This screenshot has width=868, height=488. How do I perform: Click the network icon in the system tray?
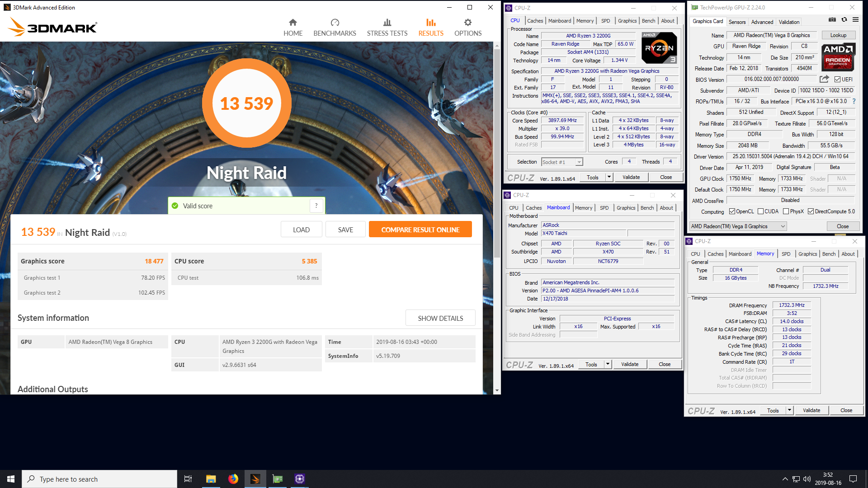tap(796, 479)
